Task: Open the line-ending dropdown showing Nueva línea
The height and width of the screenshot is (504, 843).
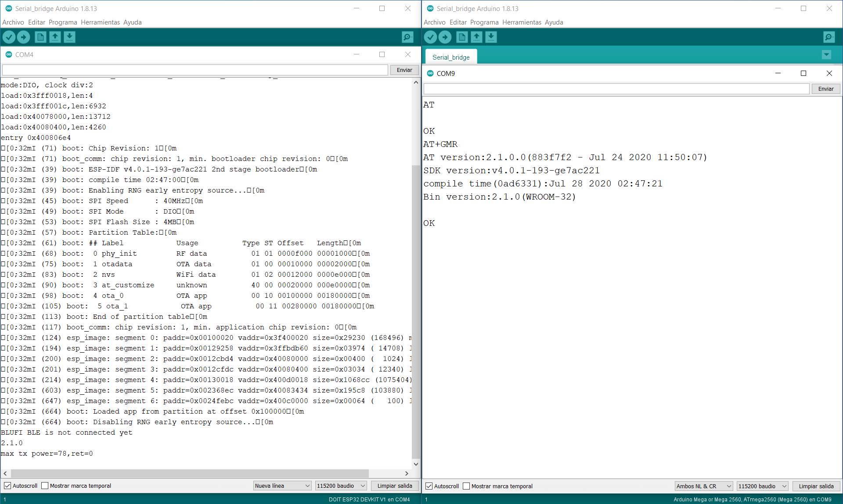Action: 282,486
